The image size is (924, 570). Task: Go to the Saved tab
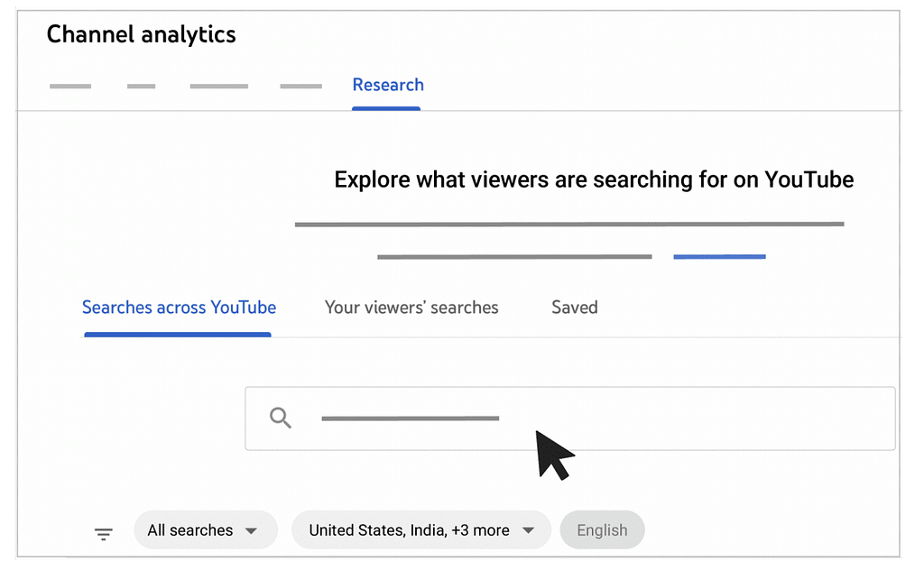click(x=575, y=308)
